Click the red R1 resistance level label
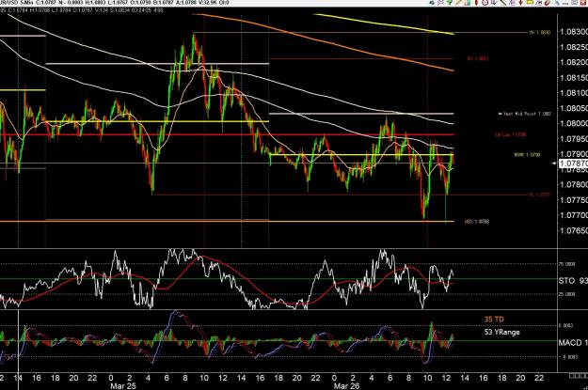588x390 pixels. 478,59
